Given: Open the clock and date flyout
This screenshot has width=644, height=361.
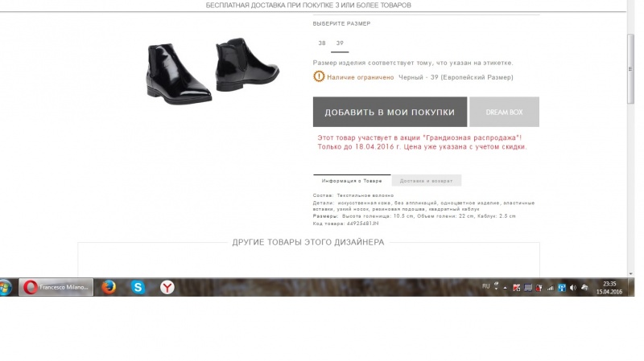Looking at the screenshot, I should [609, 288].
